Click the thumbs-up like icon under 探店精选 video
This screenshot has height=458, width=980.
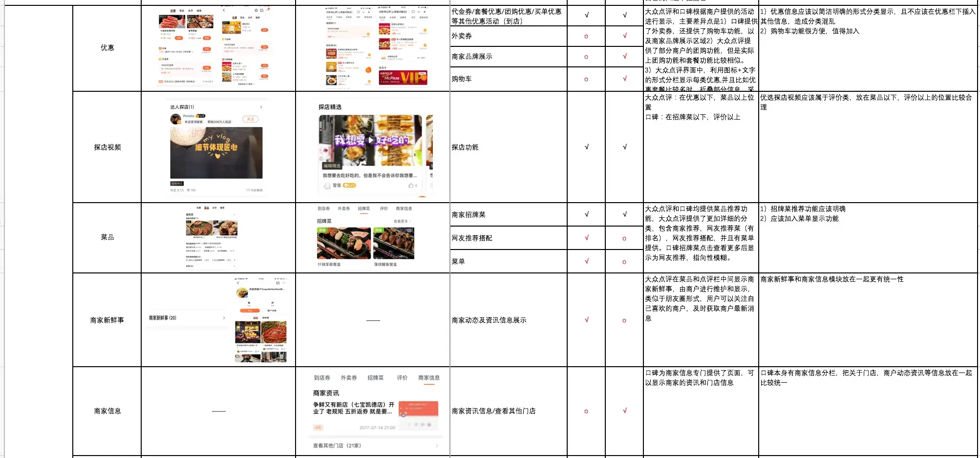(411, 186)
